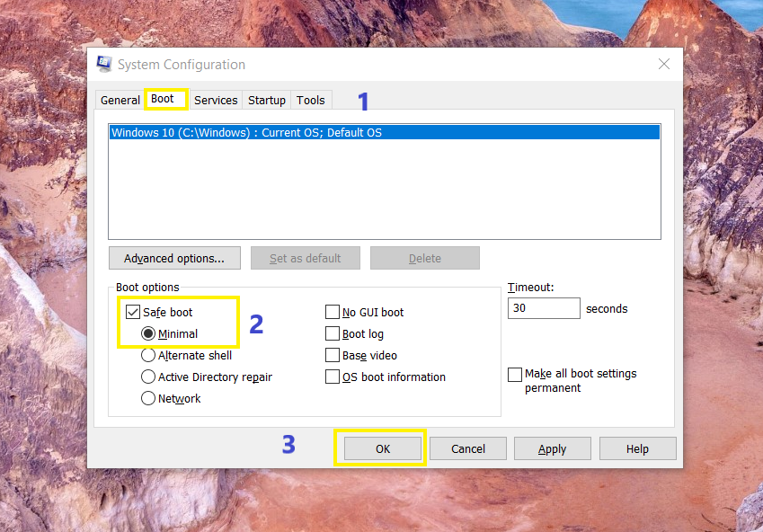Click the Set as default button
Image resolution: width=763 pixels, height=532 pixels.
[305, 258]
